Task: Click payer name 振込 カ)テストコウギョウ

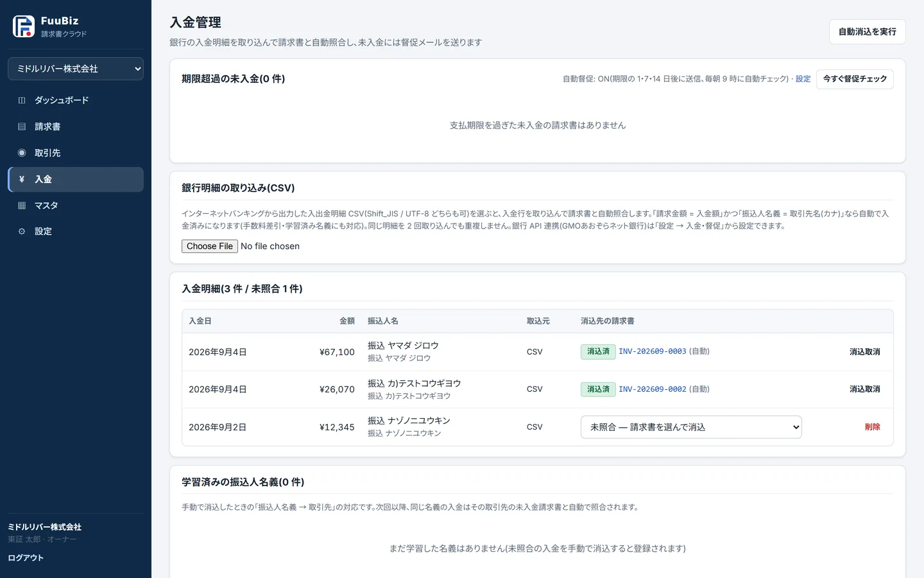Action: pos(415,383)
